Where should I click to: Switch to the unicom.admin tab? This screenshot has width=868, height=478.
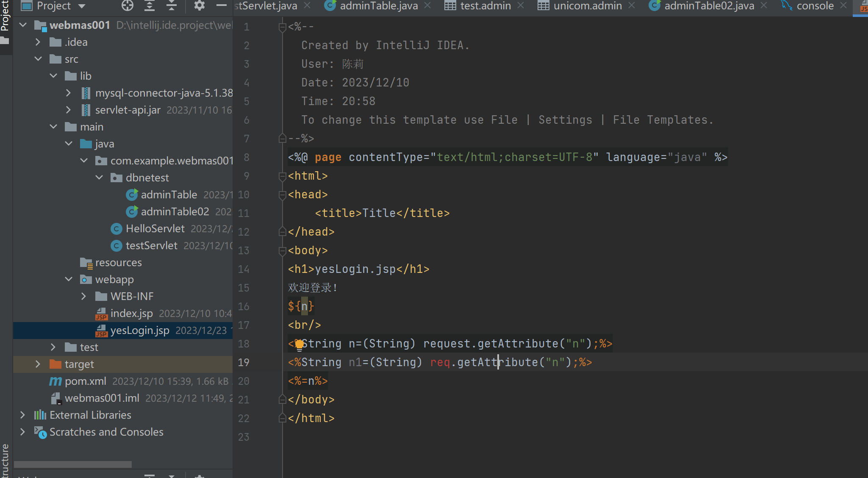click(x=587, y=6)
